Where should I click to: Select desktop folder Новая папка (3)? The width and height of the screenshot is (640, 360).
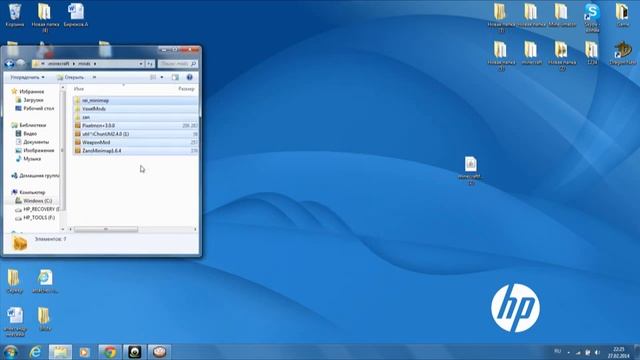(x=501, y=56)
